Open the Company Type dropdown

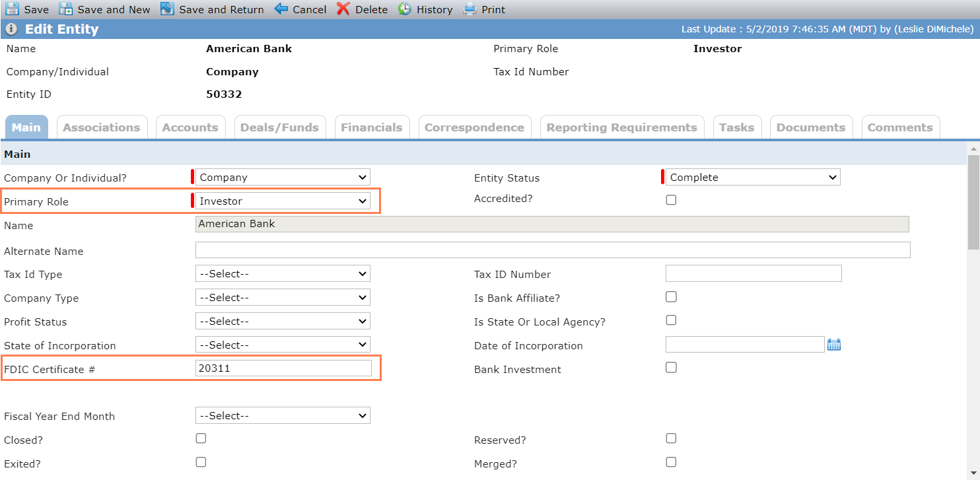pyautogui.click(x=283, y=297)
